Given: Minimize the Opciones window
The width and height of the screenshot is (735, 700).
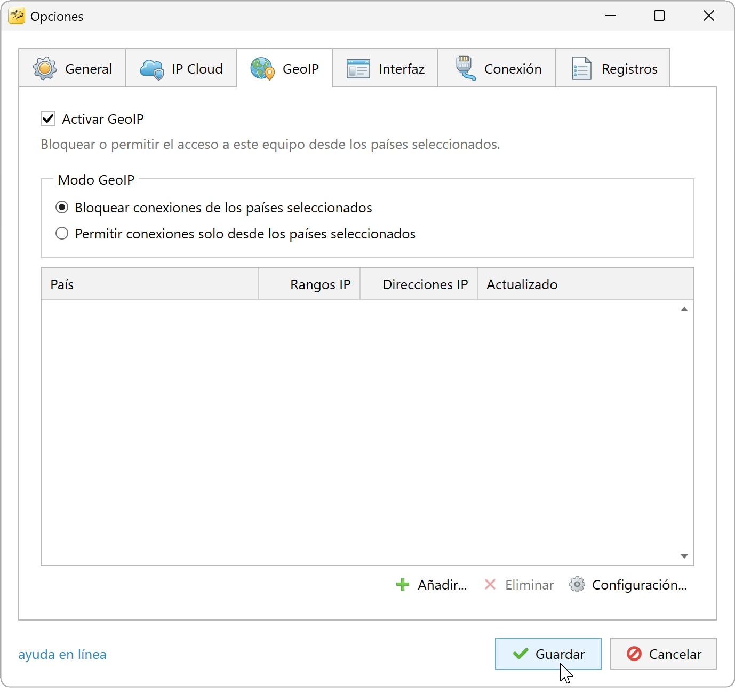Looking at the screenshot, I should click(x=611, y=16).
